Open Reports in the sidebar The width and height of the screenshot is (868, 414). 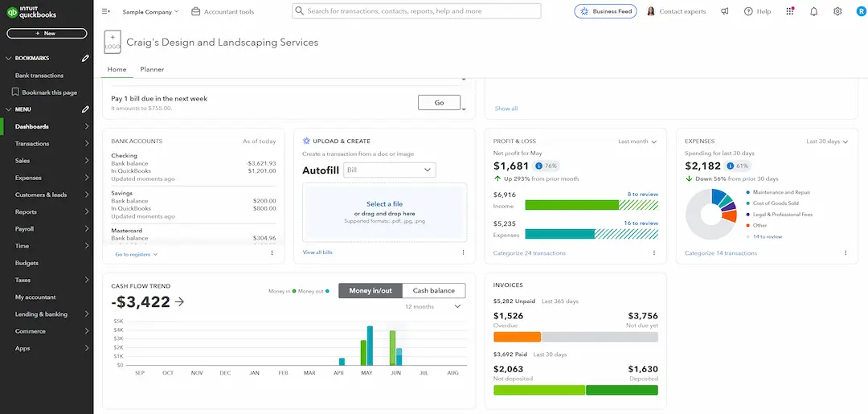pyautogui.click(x=47, y=212)
